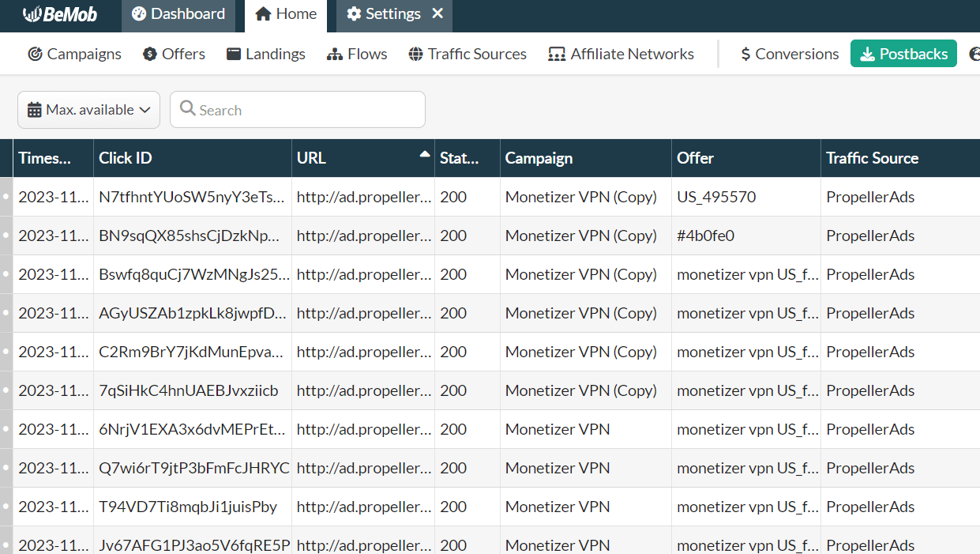The width and height of the screenshot is (980, 554).
Task: Click the green Postbacks button
Action: [x=903, y=54]
